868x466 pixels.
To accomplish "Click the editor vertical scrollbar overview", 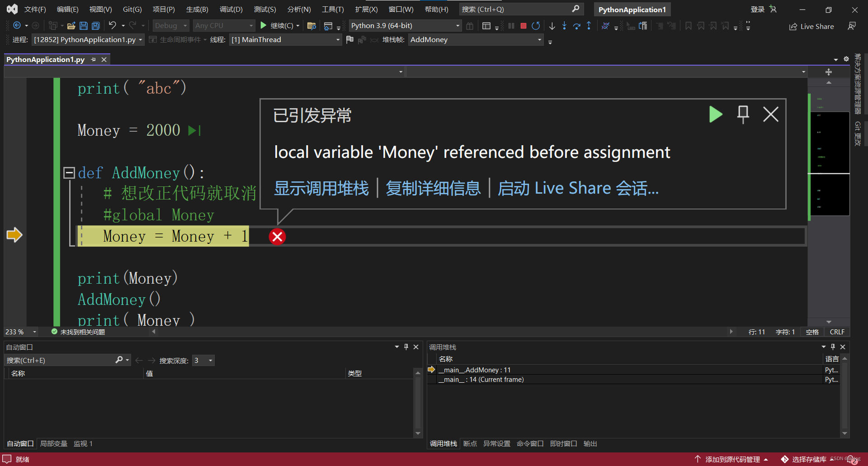I will (829, 201).
